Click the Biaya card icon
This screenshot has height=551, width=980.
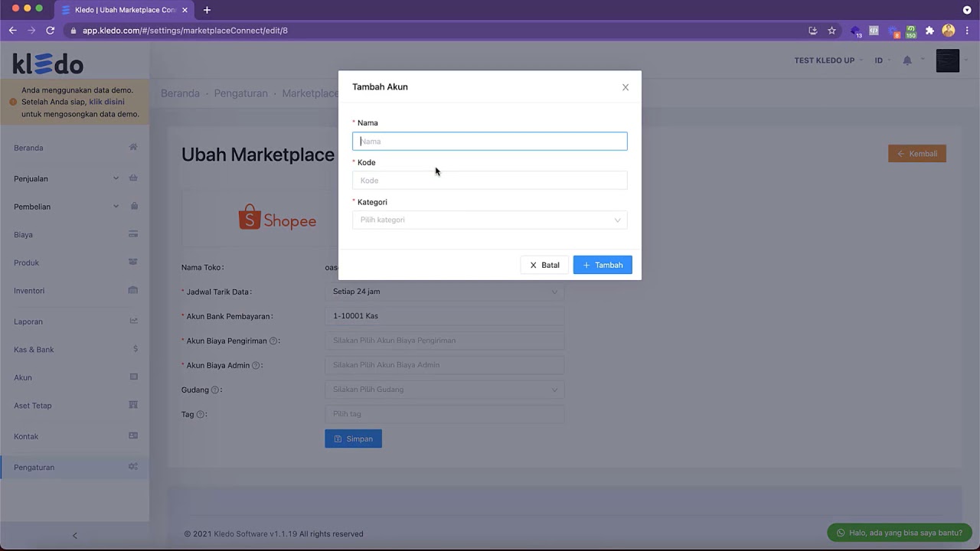pos(133,234)
